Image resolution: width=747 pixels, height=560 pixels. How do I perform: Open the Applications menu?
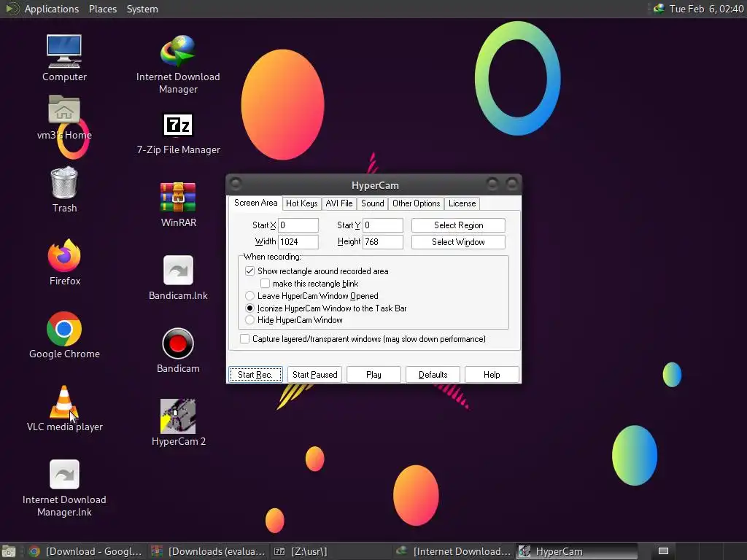click(x=52, y=9)
